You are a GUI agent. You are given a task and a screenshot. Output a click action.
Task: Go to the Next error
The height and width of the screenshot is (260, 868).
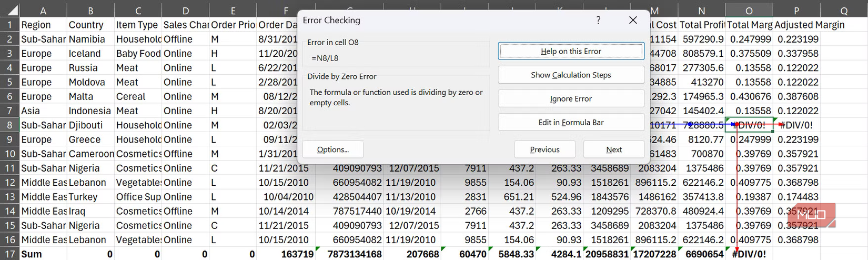click(613, 149)
